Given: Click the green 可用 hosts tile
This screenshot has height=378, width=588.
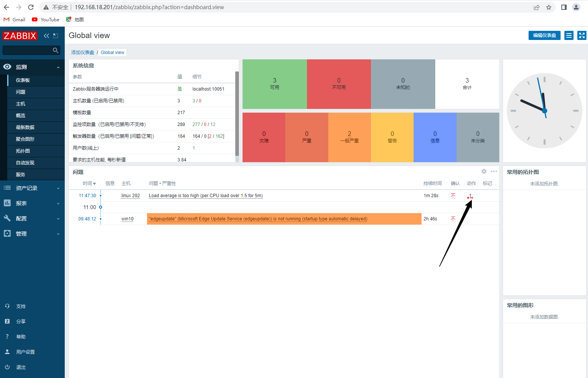Looking at the screenshot, I should tap(275, 84).
